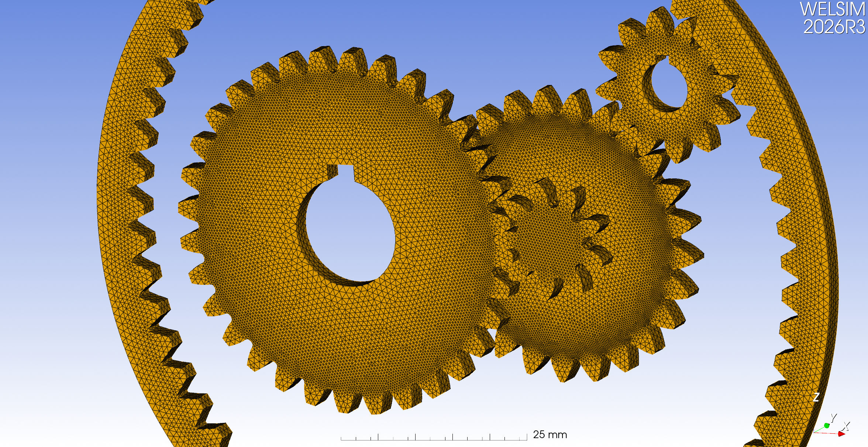
Task: Click the red X axis arrow on the triad
Action: click(x=841, y=434)
